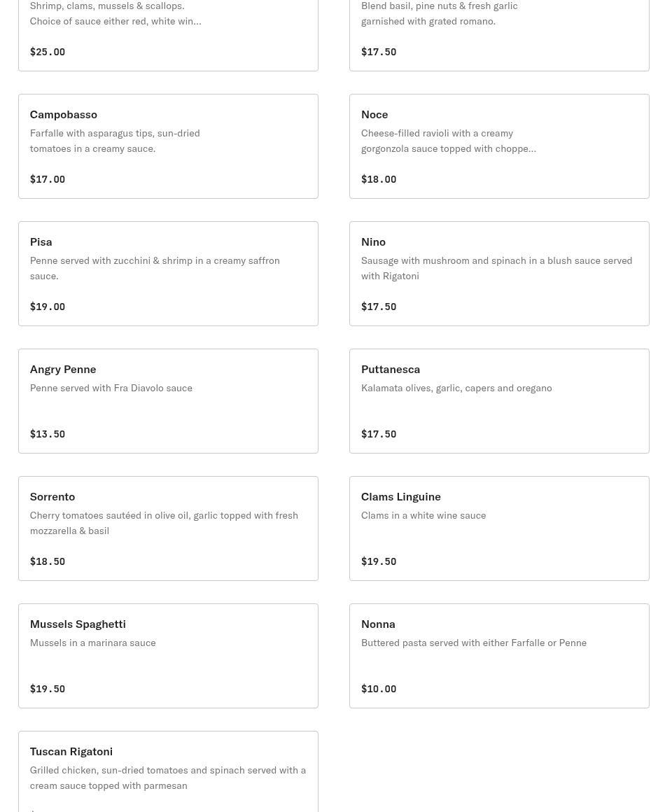Screen dimensions: 665x812
Task: Click the Noce truncated gorgonzola description
Action: point(449,141)
